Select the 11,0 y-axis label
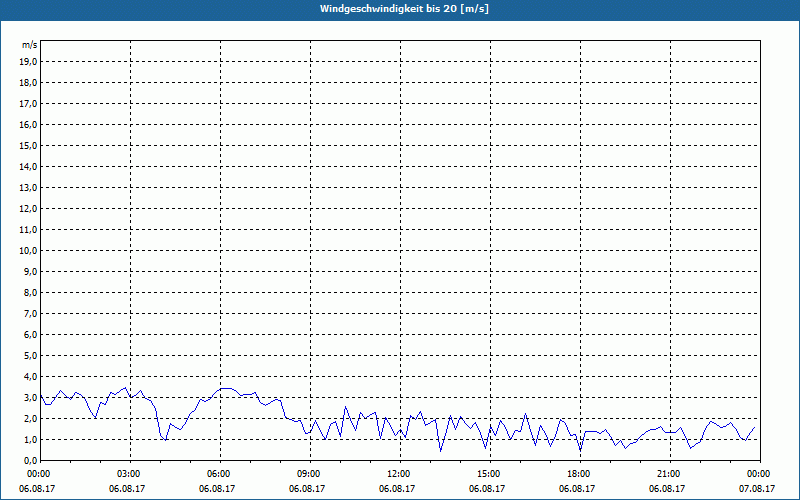Image resolution: width=800 pixels, height=500 pixels. 28,230
